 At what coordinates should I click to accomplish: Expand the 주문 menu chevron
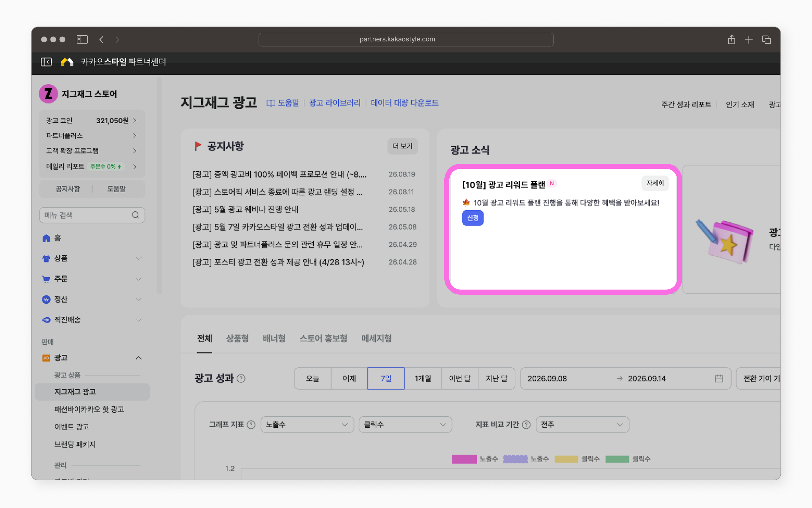[x=139, y=279]
